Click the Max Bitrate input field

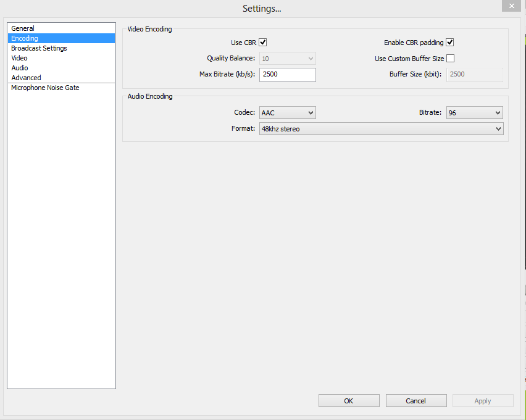288,75
